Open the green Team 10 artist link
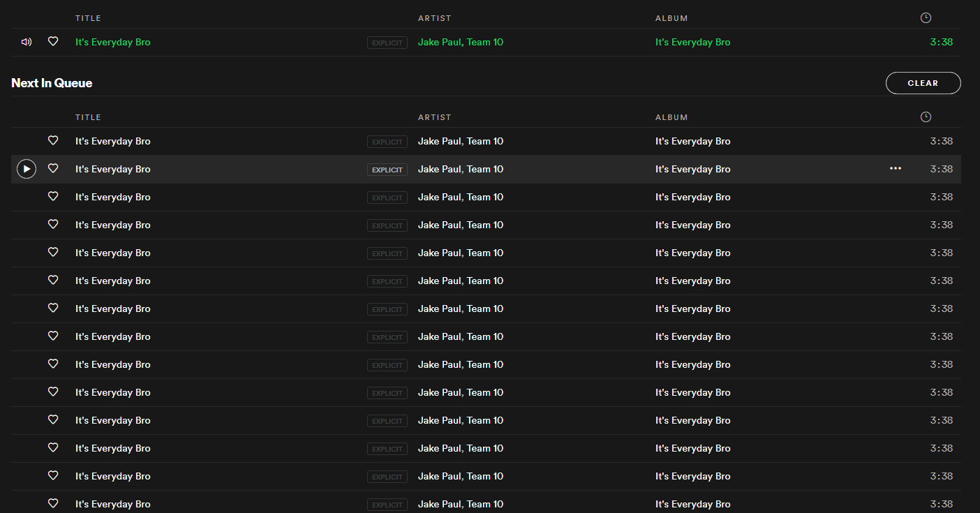Viewport: 980px width, 513px height. (485, 42)
